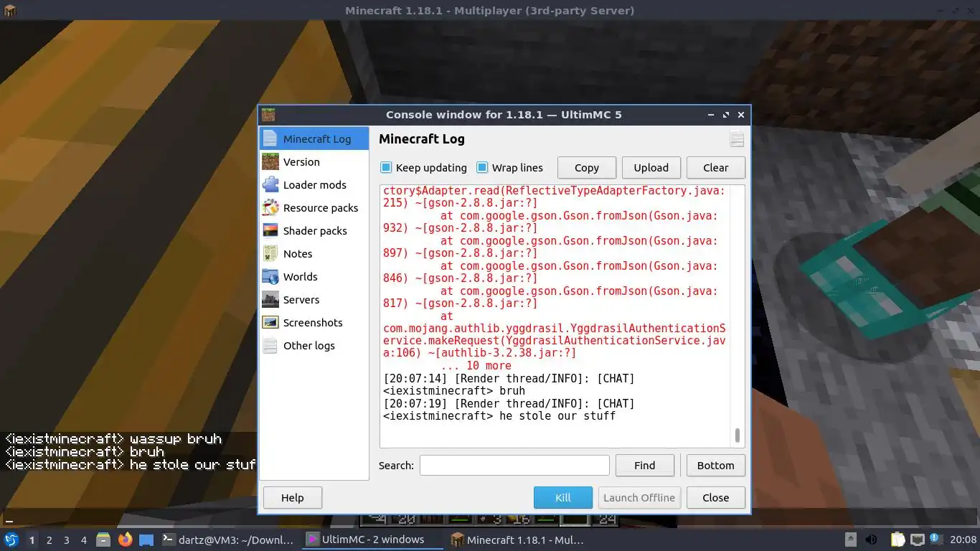Switch to the Version page
This screenshot has width=980, height=551.
(314, 161)
